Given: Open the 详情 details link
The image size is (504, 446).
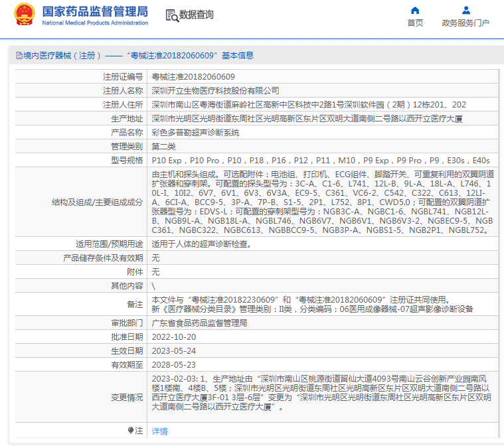Looking at the screenshot, I should coord(159,431).
